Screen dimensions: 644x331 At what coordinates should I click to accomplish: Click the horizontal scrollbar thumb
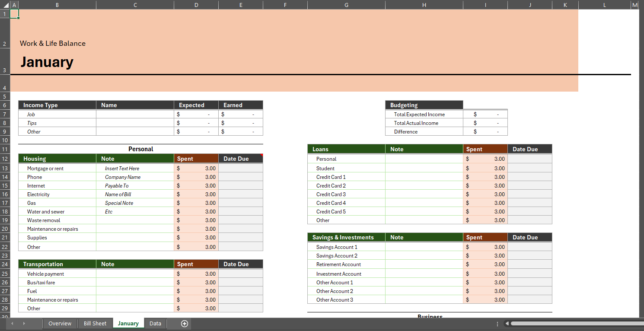(x=575, y=324)
